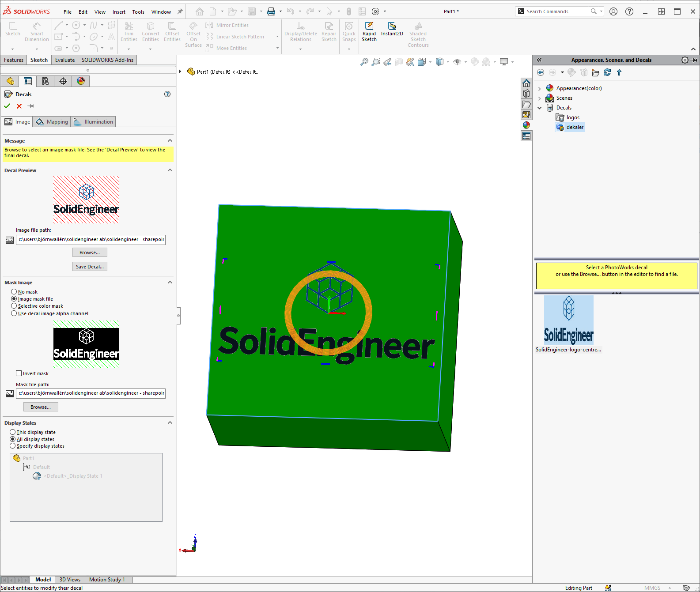Select the No mask radio option
The width and height of the screenshot is (700, 592).
point(14,292)
